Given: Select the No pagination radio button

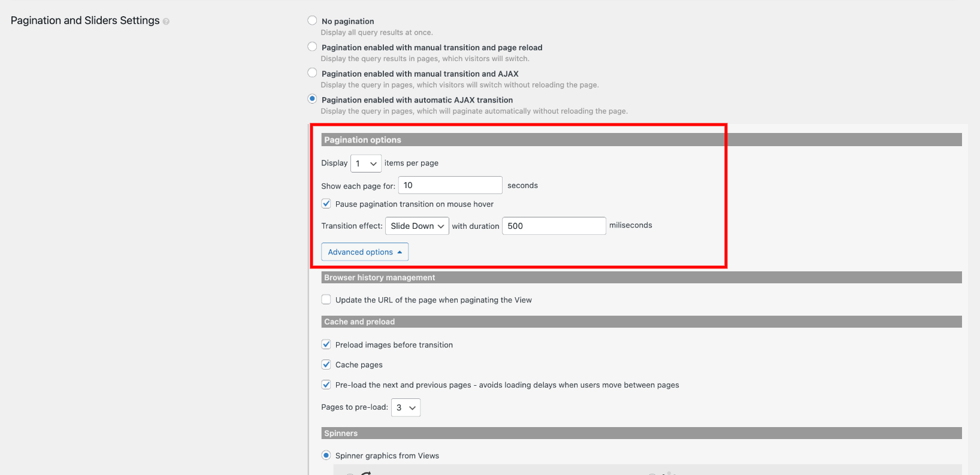Looking at the screenshot, I should [312, 20].
